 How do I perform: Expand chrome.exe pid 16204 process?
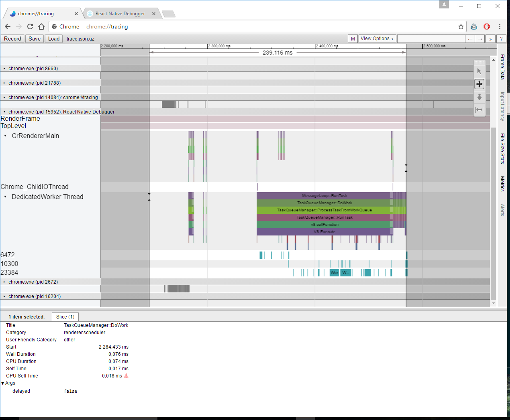tap(4, 296)
